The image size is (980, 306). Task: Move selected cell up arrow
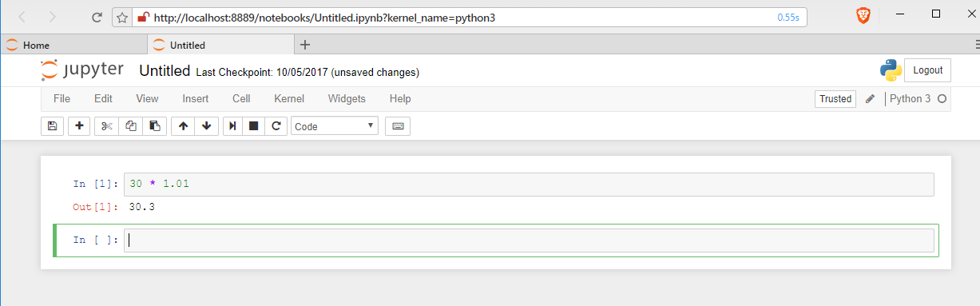(x=183, y=126)
